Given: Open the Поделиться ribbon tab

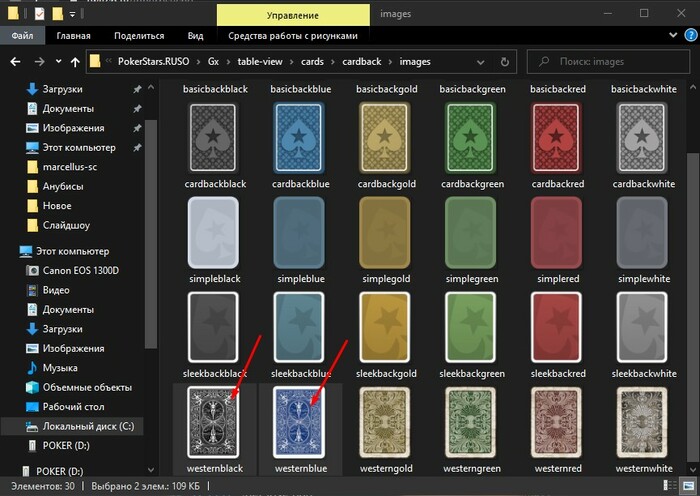Looking at the screenshot, I should click(139, 36).
